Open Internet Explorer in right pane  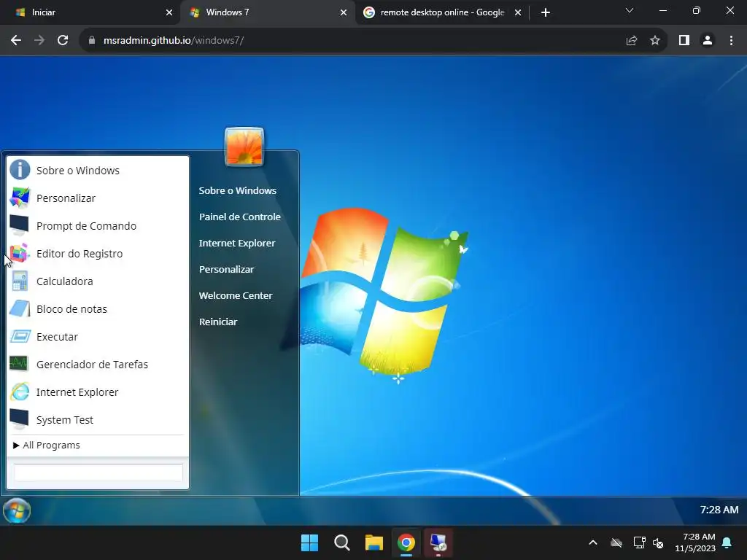237,243
